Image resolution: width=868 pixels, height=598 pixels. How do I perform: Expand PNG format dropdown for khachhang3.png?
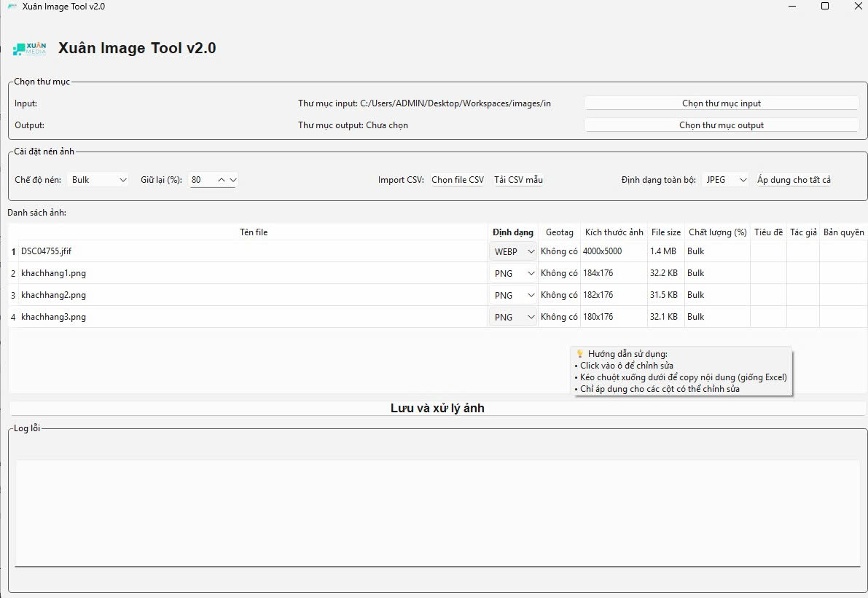531,318
